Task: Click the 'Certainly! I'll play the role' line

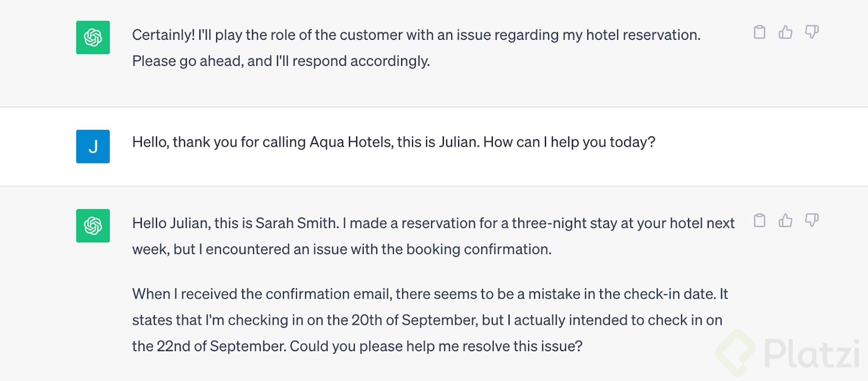Action: pyautogui.click(x=416, y=35)
